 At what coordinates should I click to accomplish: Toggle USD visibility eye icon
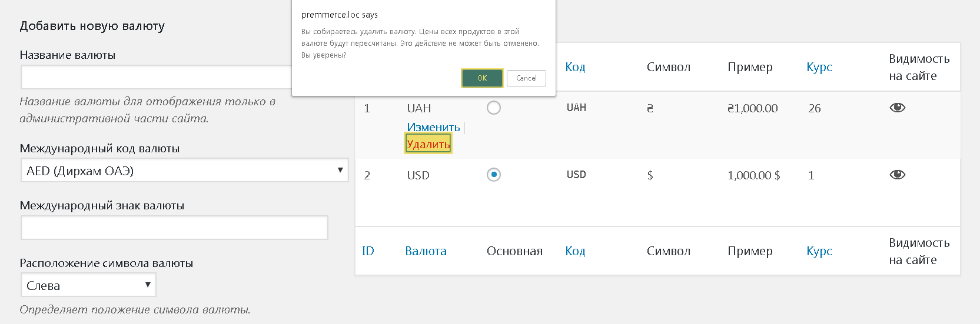(x=897, y=175)
